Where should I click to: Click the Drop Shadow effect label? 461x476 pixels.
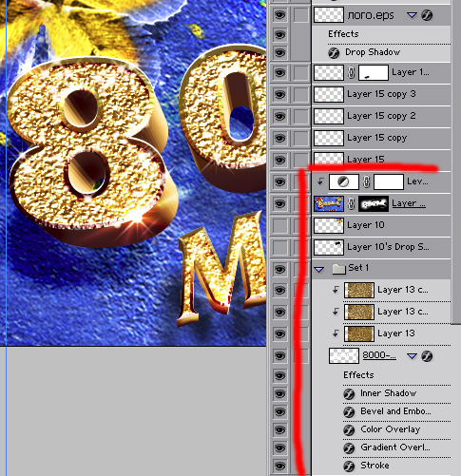(x=373, y=52)
